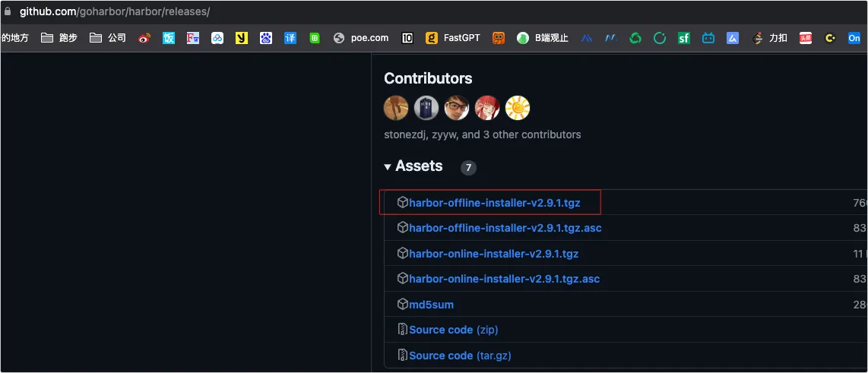Viewport: 868px width, 373px height.
Task: Download harbor-online-installer-v2.9.1.tgz.asc signature file
Action: tap(504, 279)
